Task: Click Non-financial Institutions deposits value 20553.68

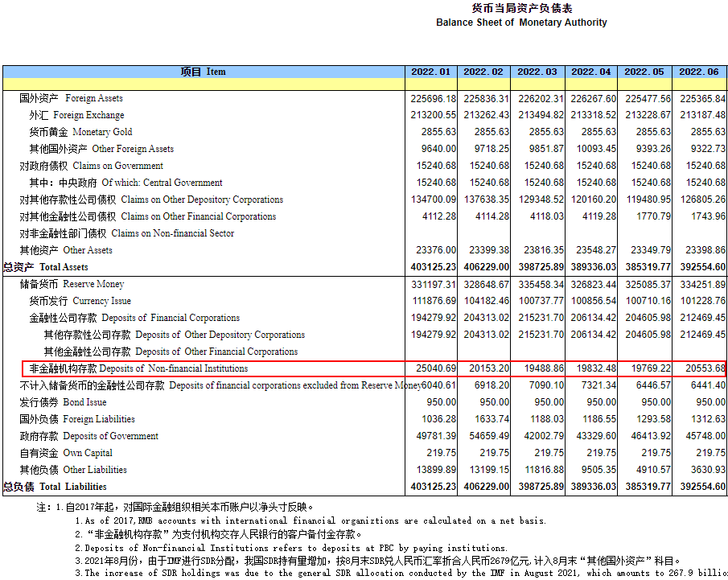Action: (x=705, y=368)
